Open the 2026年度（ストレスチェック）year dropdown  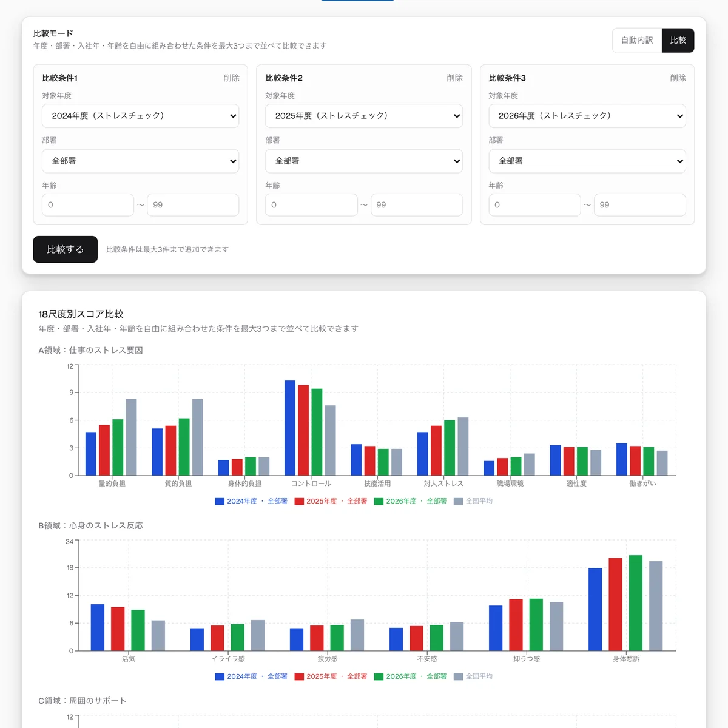pyautogui.click(x=587, y=116)
